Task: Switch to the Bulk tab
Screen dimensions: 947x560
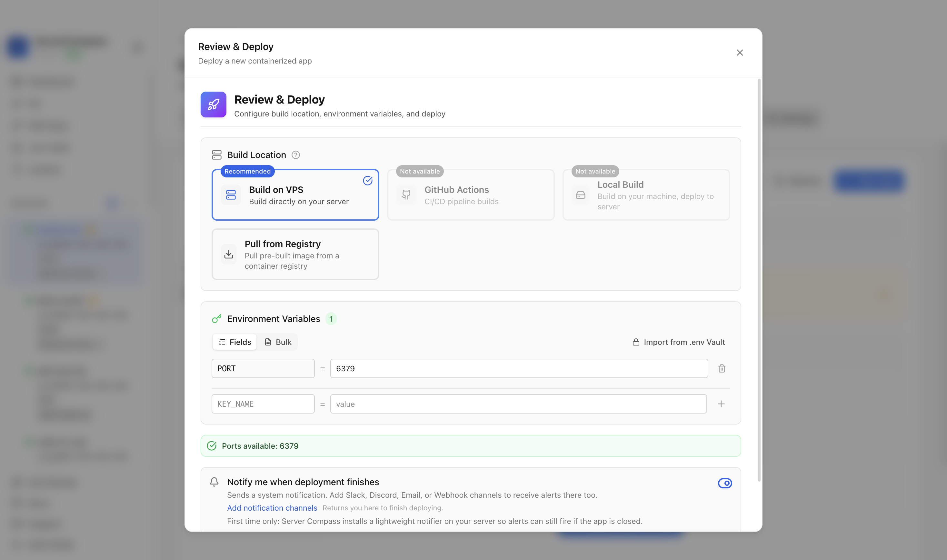Action: pos(278,342)
